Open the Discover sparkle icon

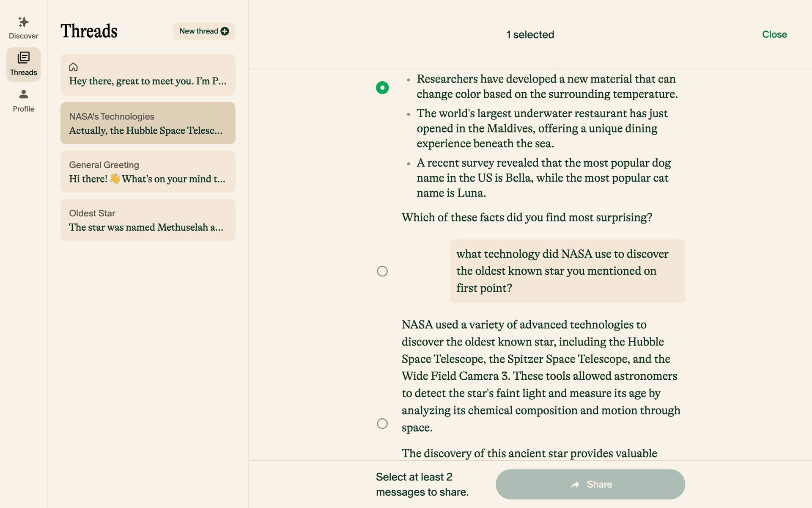click(x=24, y=22)
